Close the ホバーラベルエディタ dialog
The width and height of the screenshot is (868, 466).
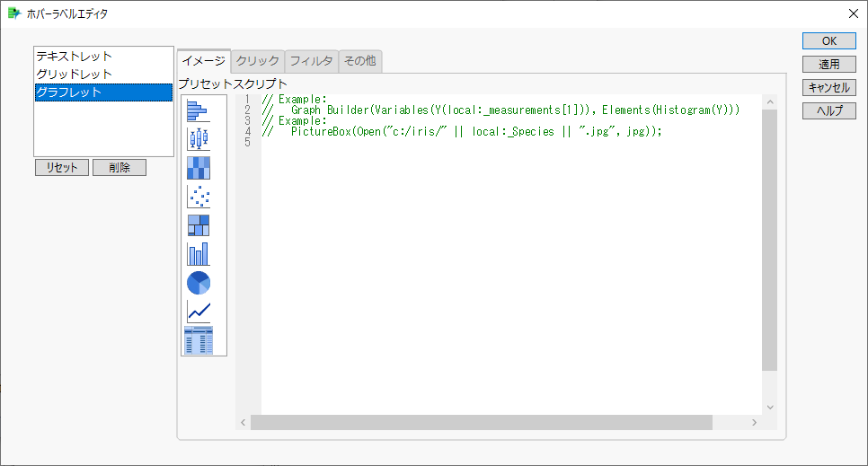[x=853, y=13]
